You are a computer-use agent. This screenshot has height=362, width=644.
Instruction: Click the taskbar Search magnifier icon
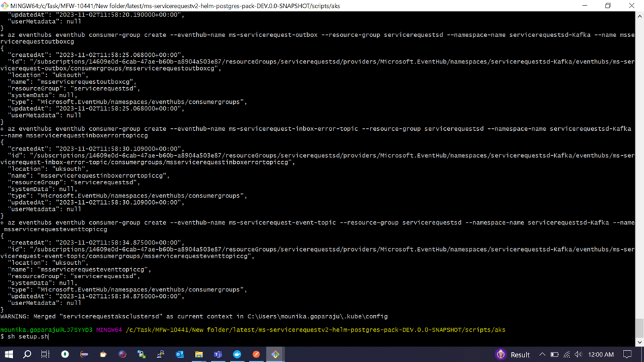(x=27, y=355)
